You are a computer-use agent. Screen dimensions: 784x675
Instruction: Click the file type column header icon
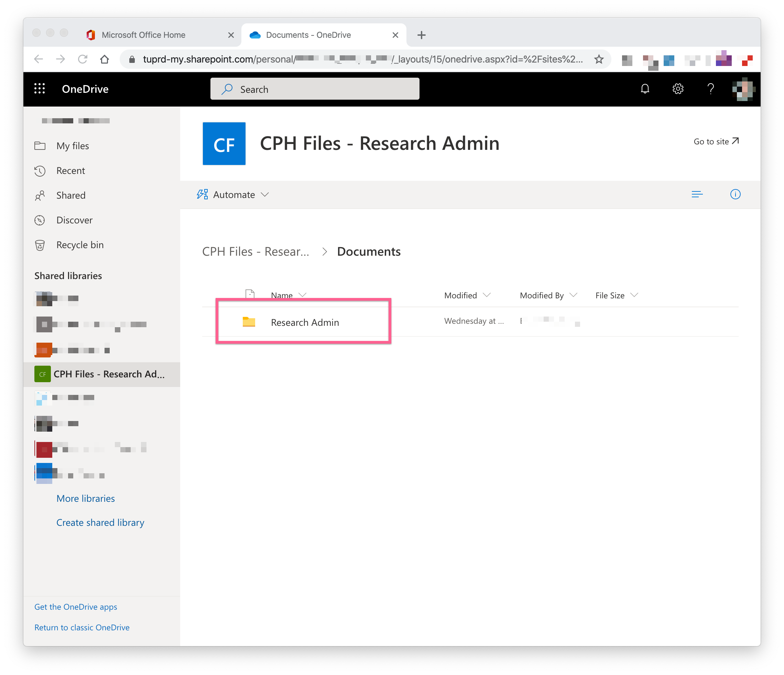coord(250,295)
